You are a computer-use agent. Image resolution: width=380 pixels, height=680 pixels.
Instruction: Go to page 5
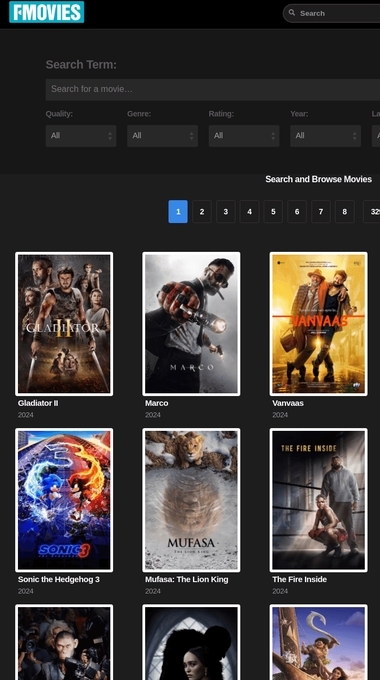click(273, 212)
